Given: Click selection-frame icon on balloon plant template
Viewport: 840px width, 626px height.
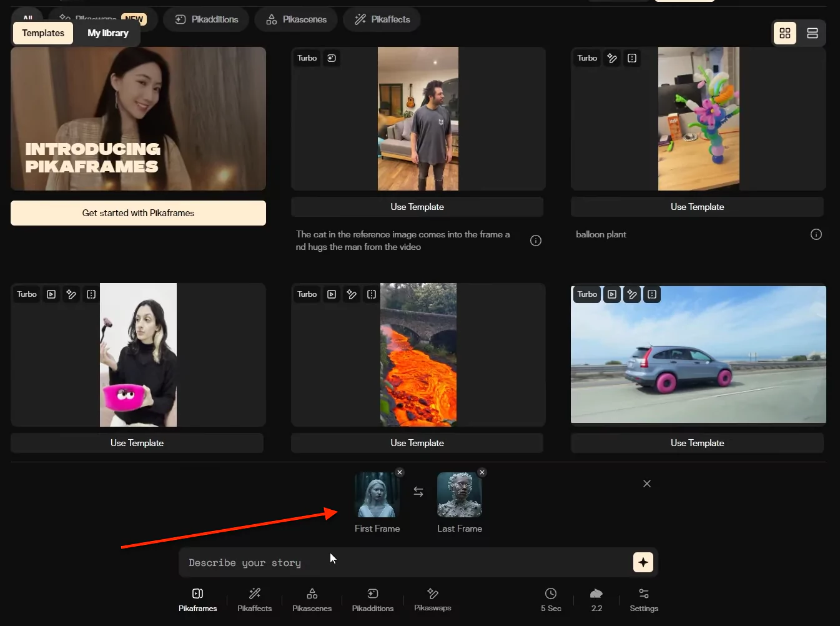Looking at the screenshot, I should point(632,58).
